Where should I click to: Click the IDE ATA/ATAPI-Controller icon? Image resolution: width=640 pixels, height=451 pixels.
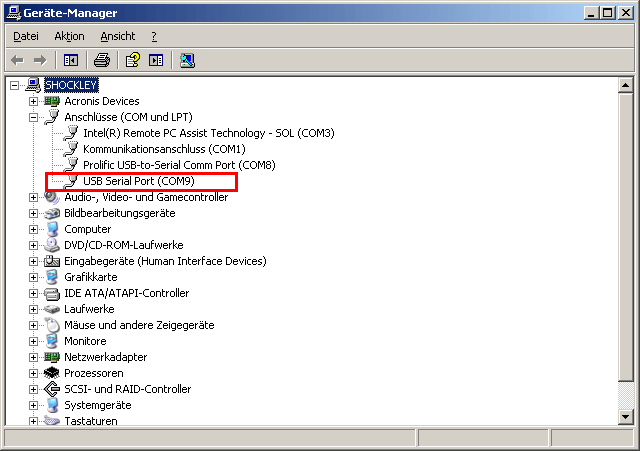point(52,293)
